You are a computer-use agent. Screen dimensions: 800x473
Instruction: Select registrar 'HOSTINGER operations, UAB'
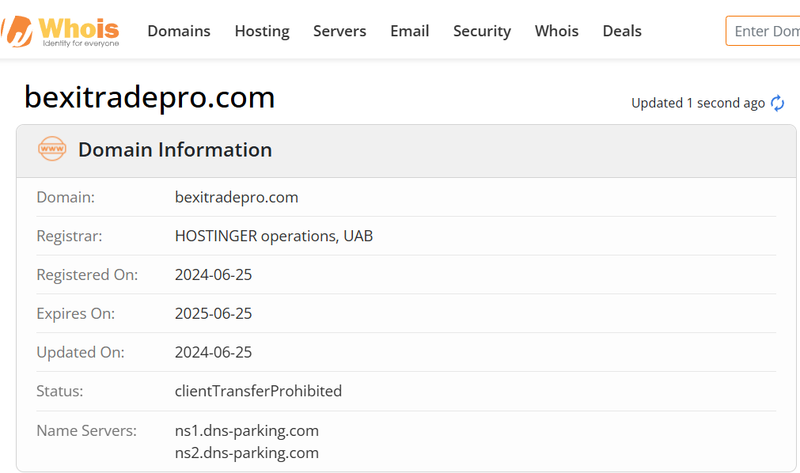point(273,236)
